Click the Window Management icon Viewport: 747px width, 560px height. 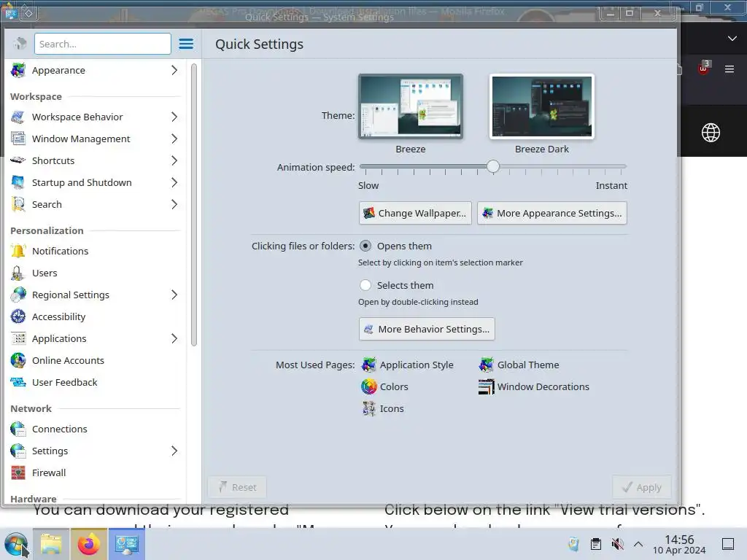tap(18, 139)
